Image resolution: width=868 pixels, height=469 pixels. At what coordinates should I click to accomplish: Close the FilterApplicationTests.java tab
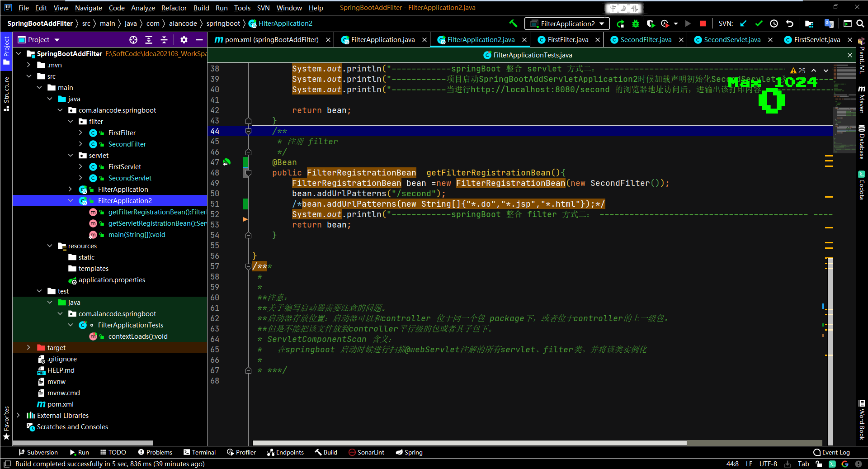849,55
